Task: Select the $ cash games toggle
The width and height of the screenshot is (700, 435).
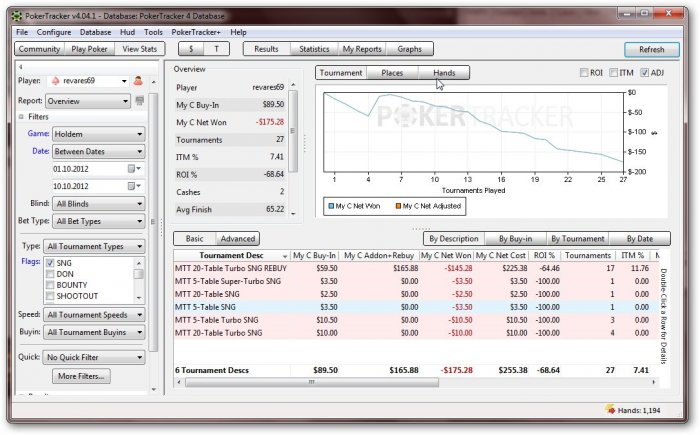Action: coord(191,49)
